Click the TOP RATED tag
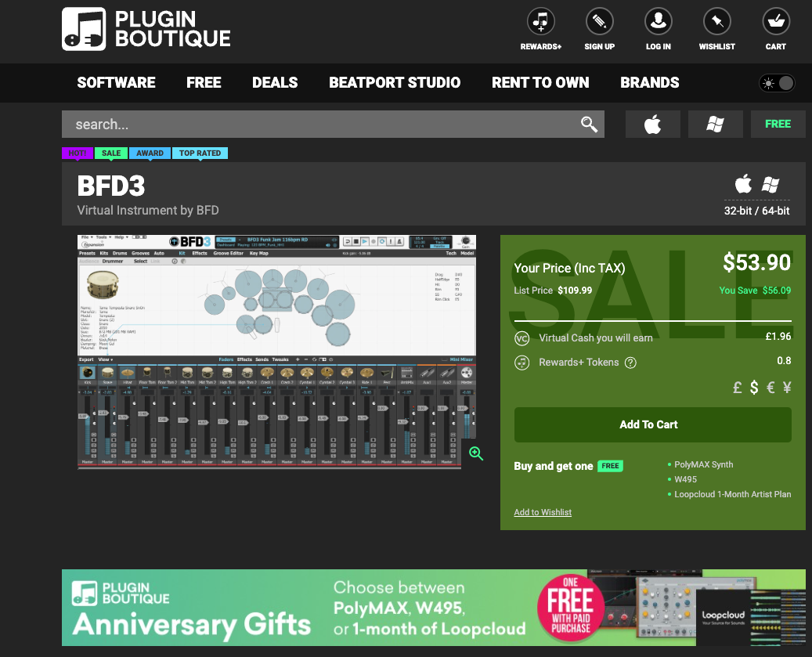Image resolution: width=812 pixels, height=657 pixels. [200, 153]
